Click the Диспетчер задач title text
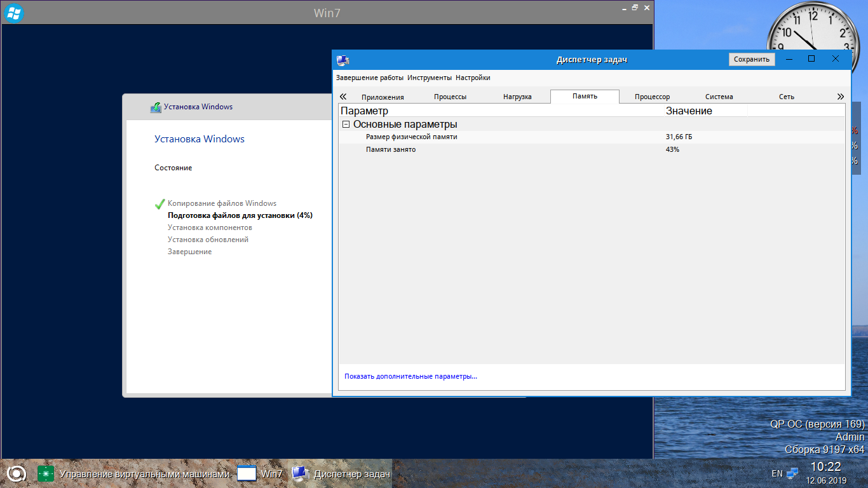The image size is (868, 488). click(592, 60)
